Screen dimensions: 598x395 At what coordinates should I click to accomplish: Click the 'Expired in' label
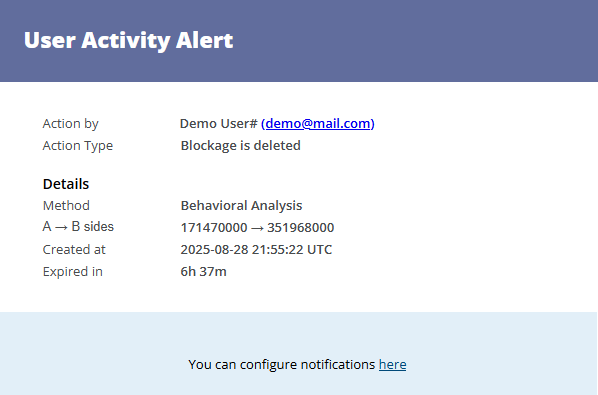(x=73, y=272)
